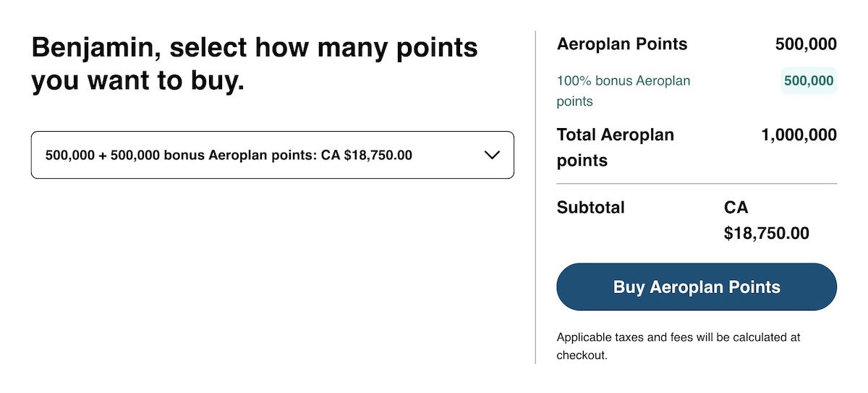Image resolution: width=868 pixels, height=393 pixels.
Task: Select the 100% bonus Aeroplan points text
Action: [x=623, y=90]
